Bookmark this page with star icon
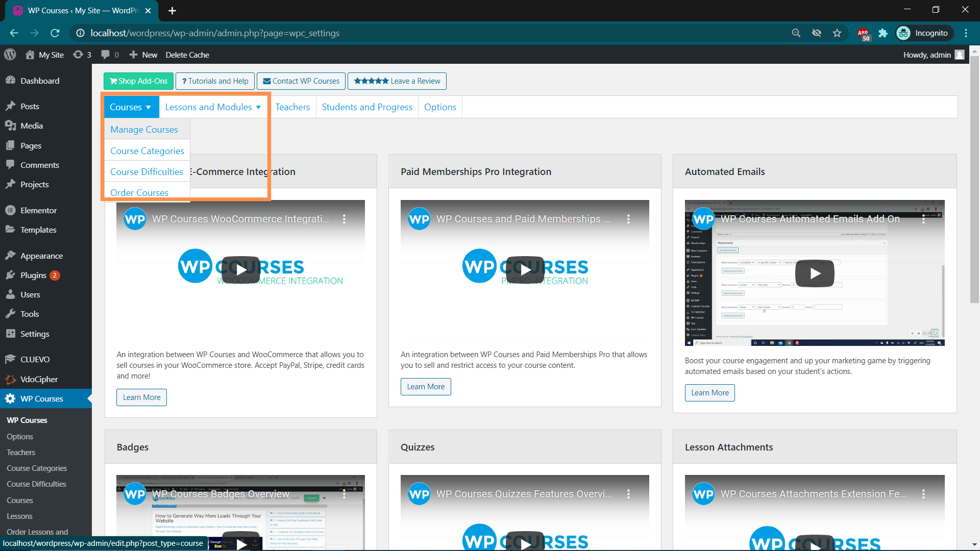 (837, 33)
